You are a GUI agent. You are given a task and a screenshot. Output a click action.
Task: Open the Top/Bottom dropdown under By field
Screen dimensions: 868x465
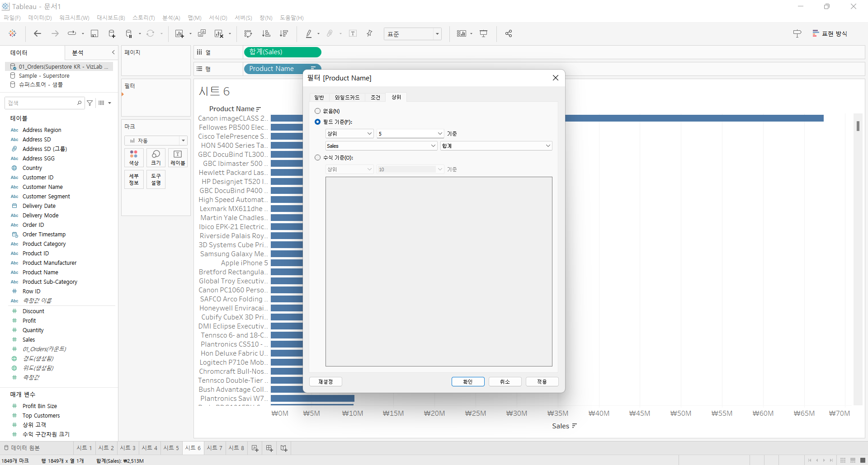coord(349,133)
